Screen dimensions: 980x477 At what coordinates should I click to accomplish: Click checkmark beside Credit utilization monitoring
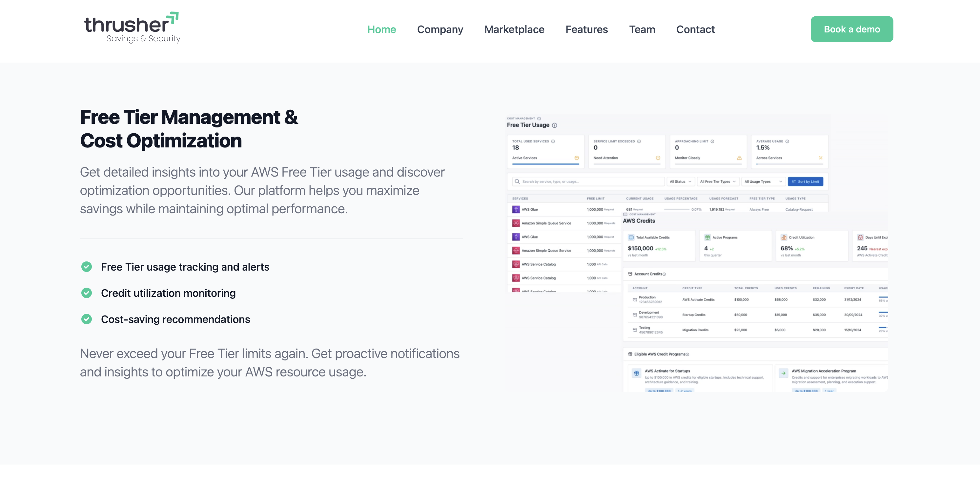tap(87, 293)
